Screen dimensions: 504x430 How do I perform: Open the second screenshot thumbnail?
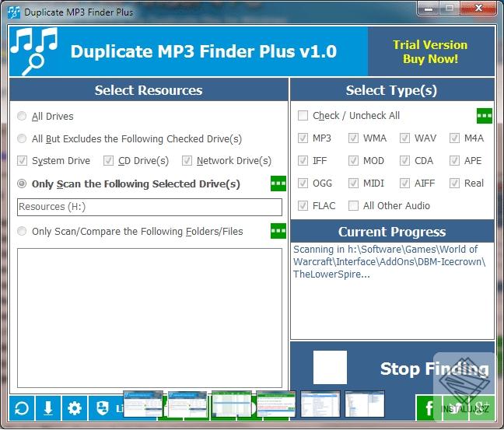pos(187,404)
